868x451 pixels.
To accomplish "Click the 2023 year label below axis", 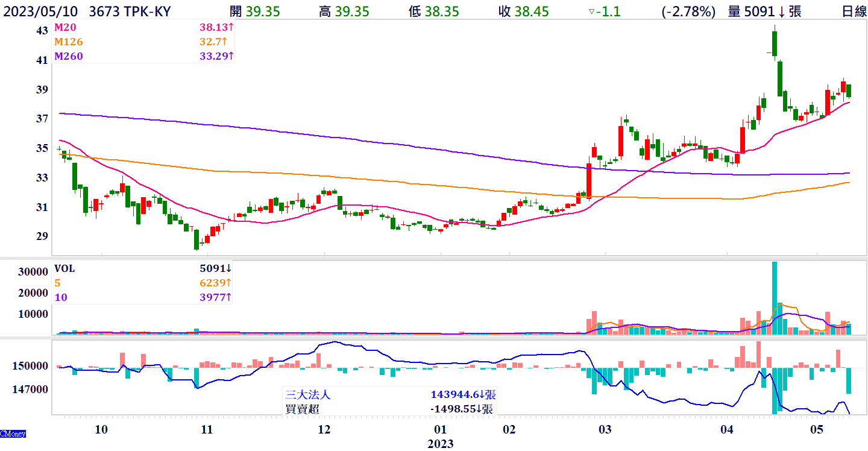I will pos(440,444).
